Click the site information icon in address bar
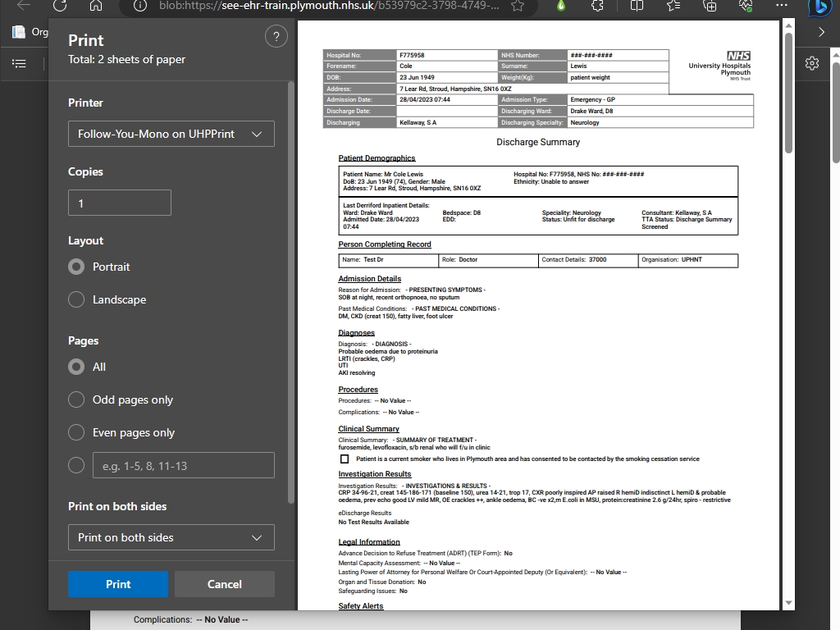This screenshot has height=630, width=840. (x=139, y=6)
